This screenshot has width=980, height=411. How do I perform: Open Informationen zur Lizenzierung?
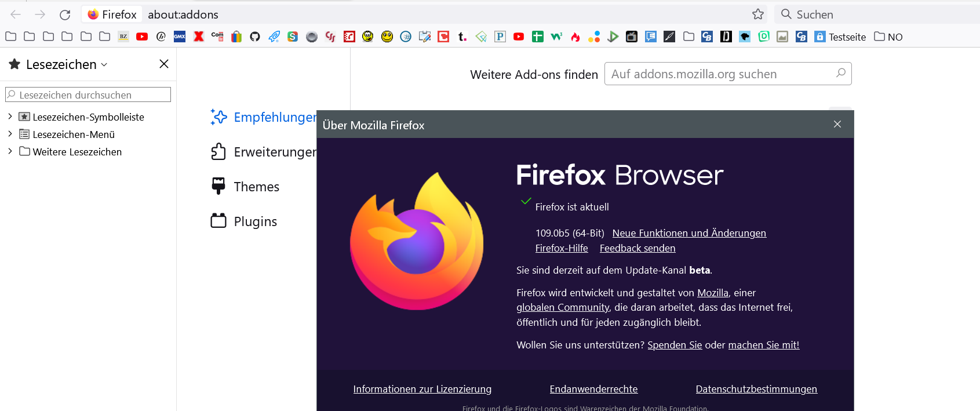click(x=422, y=389)
